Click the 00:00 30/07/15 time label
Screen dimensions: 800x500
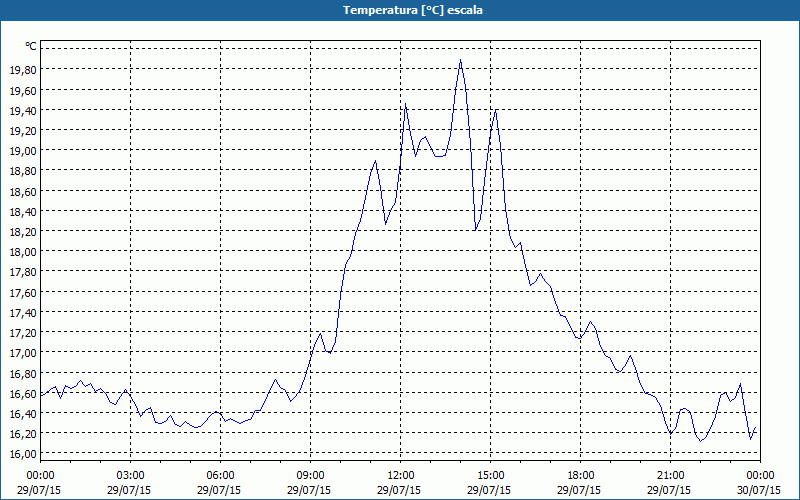click(759, 483)
